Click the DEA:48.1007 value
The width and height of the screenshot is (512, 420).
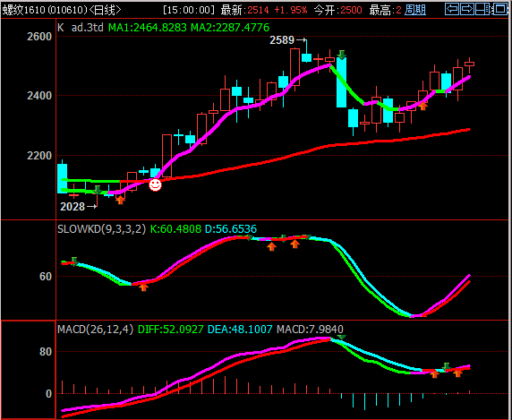tap(240, 330)
